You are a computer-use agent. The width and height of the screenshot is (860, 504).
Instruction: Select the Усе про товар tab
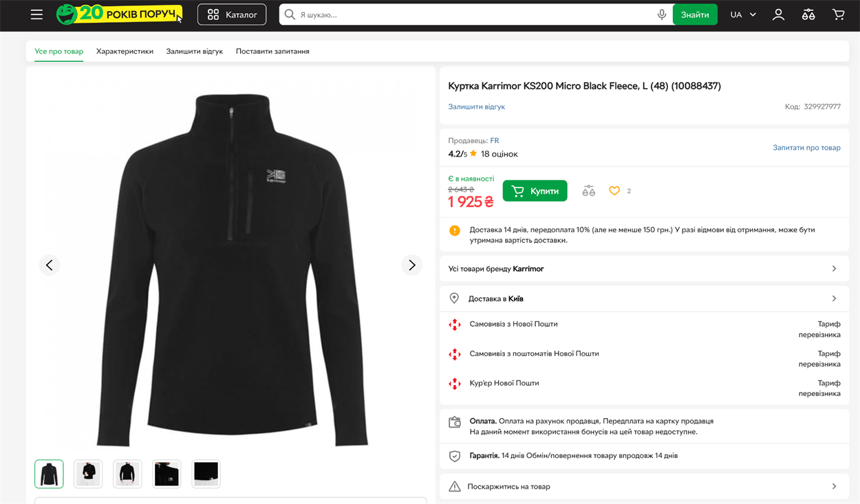59,52
